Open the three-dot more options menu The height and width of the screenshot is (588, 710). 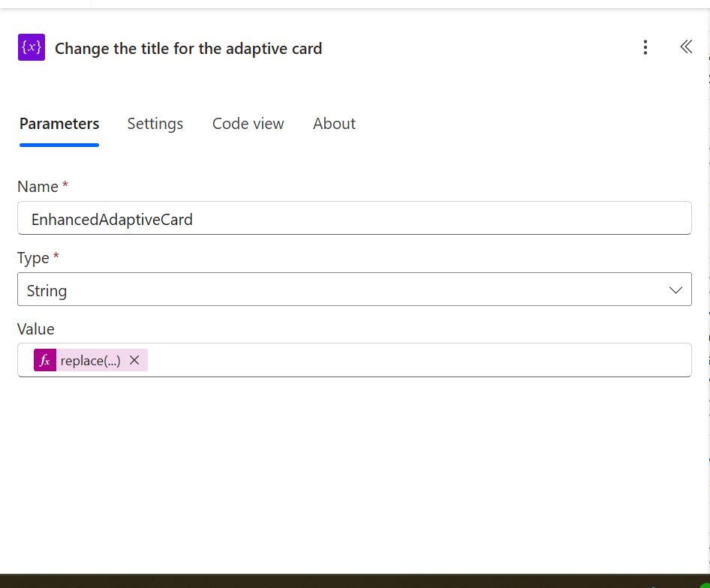pos(645,47)
